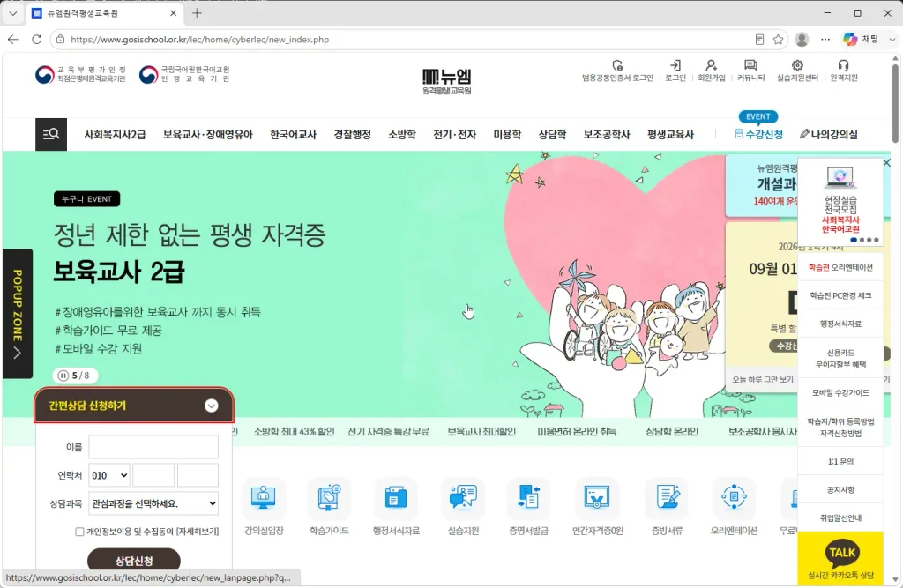Open browser settings ellipsis menu
This screenshot has height=588, width=903.
click(825, 39)
